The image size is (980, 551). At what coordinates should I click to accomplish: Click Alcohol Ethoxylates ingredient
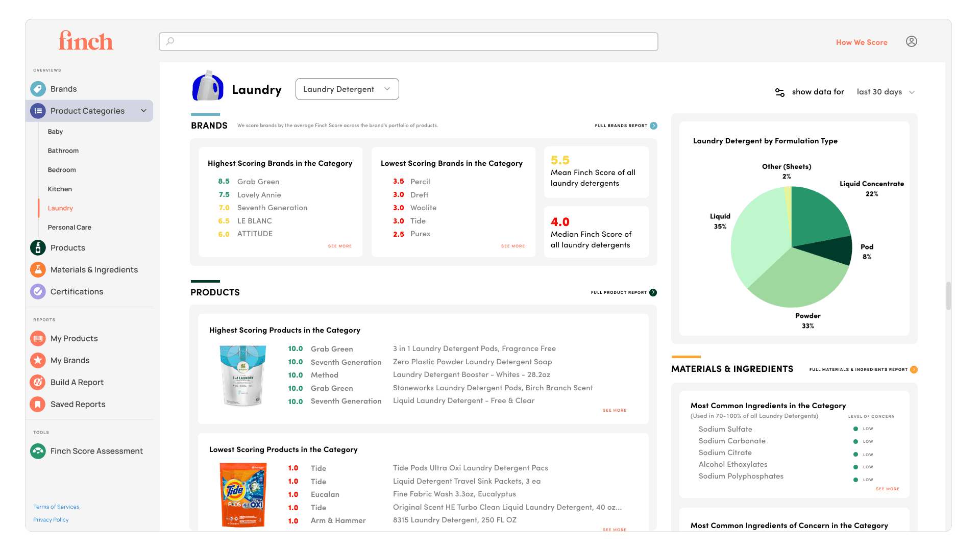(733, 464)
